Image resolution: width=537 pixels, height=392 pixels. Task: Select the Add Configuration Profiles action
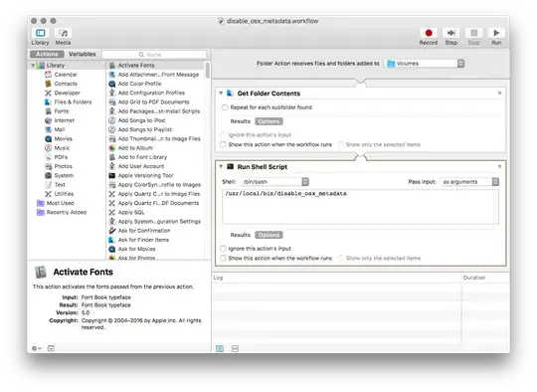[x=156, y=93]
